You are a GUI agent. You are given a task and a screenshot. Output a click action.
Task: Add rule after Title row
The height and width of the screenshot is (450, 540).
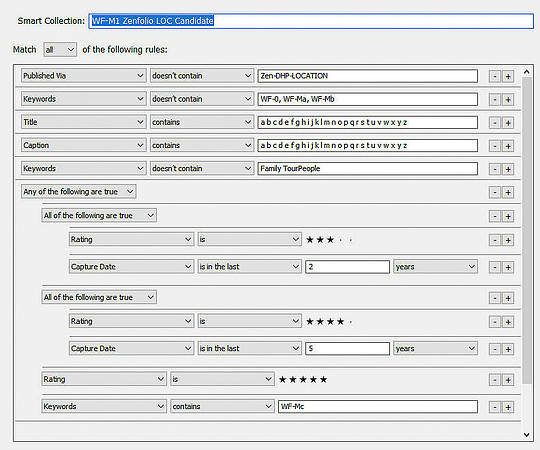click(x=508, y=123)
